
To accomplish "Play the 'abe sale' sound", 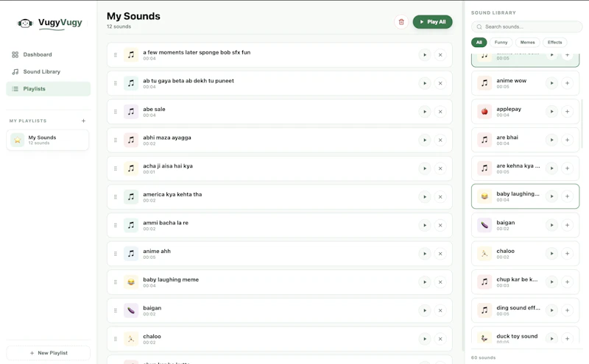I will 425,112.
